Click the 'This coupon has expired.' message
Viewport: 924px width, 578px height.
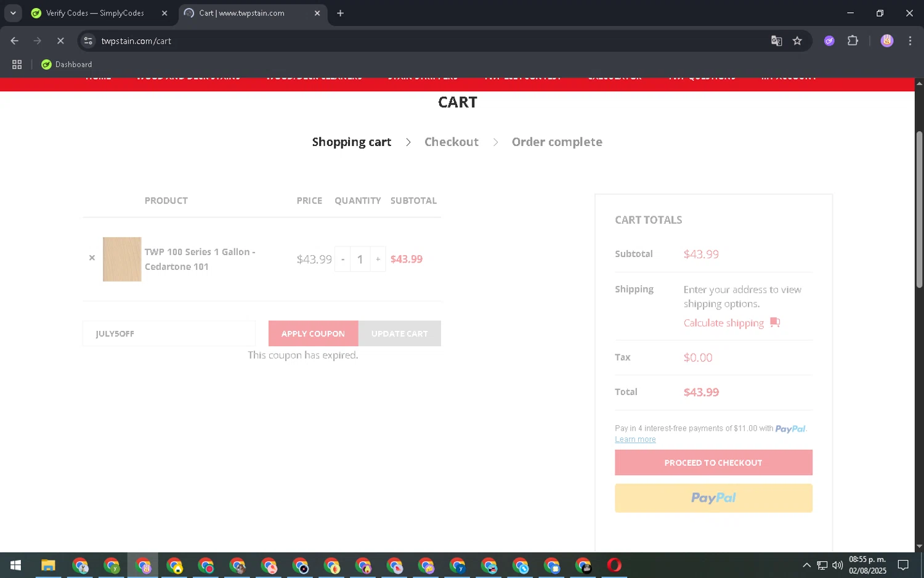(x=302, y=355)
